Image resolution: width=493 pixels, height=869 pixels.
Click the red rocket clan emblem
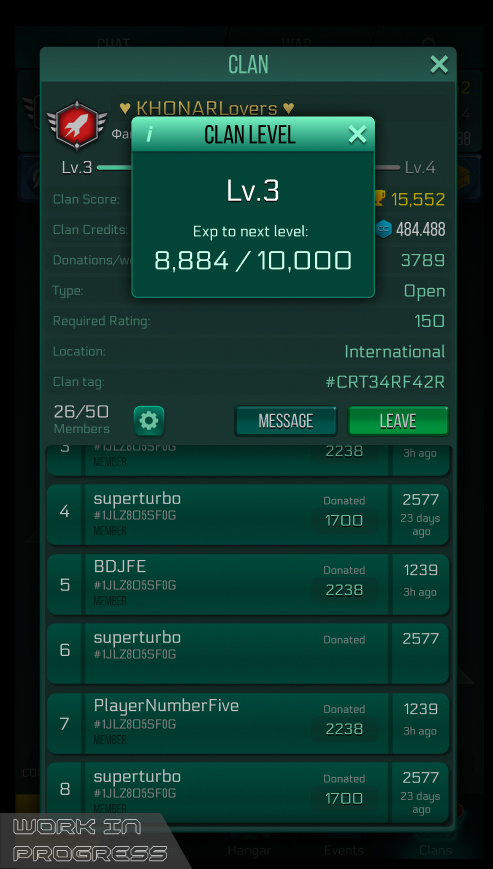(x=76, y=124)
